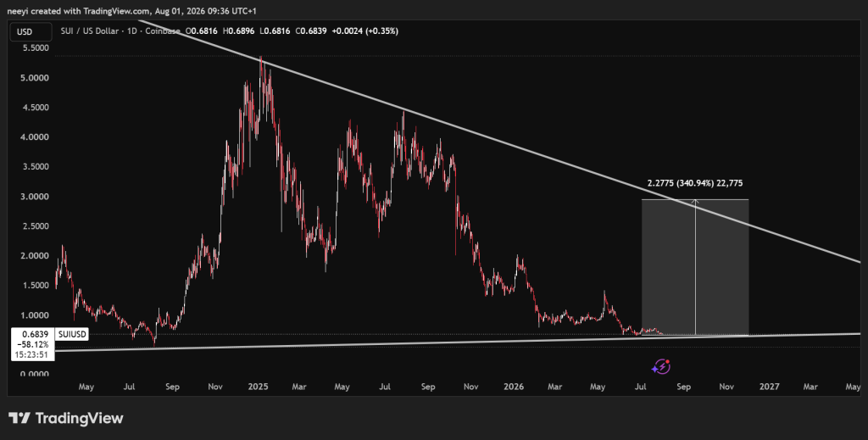Click the 5.5000 price axis label
This screenshot has height=440, width=868.
click(x=36, y=48)
